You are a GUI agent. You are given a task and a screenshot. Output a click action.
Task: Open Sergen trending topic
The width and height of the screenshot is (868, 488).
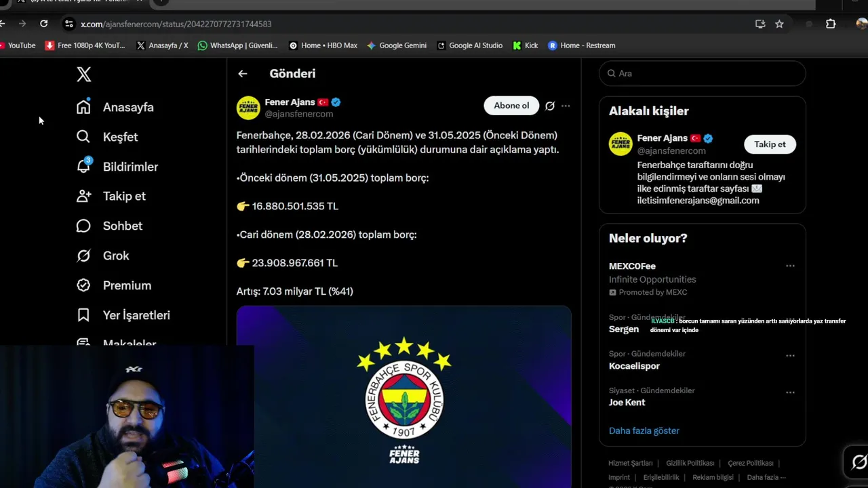tap(623, 329)
